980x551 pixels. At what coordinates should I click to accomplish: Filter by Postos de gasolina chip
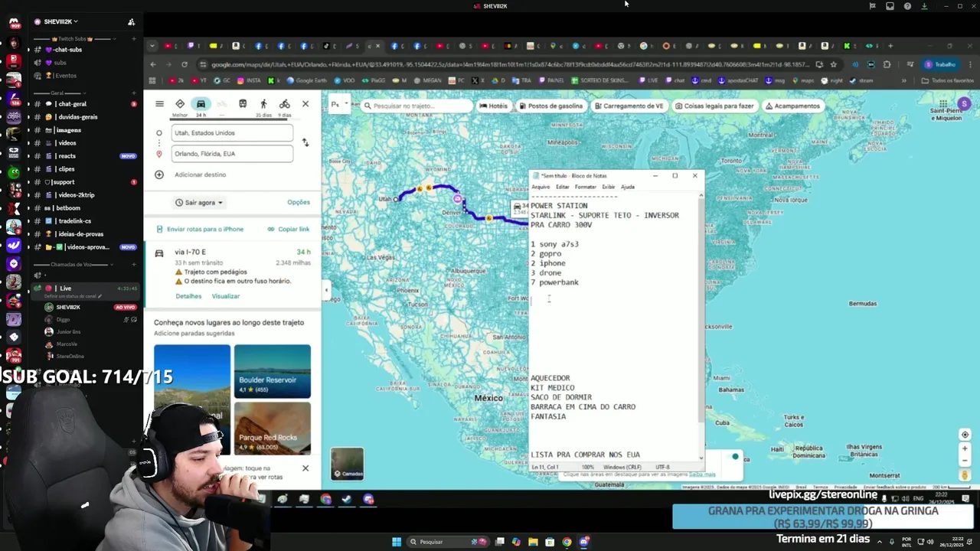tap(550, 106)
